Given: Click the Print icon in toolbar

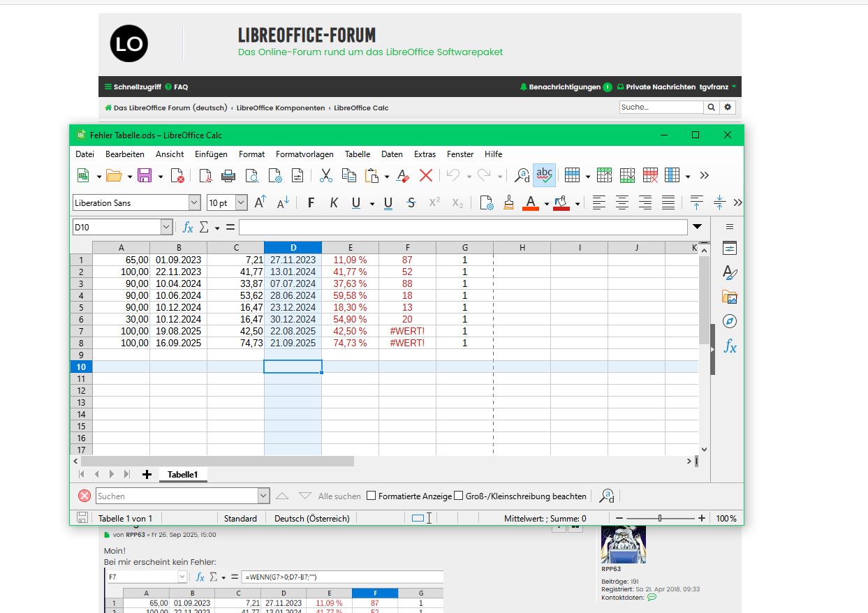Looking at the screenshot, I should point(228,176).
